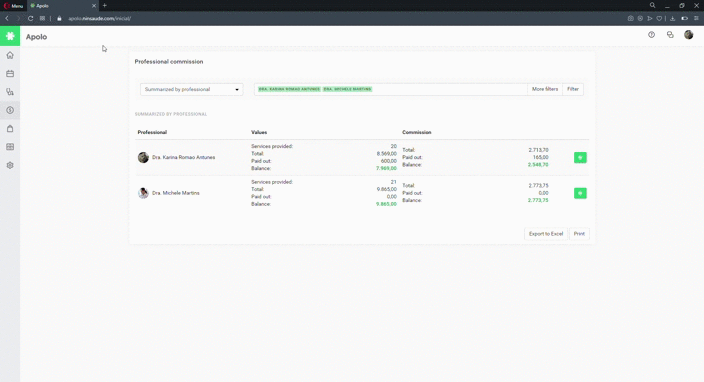Open the Home icon in sidebar
Image resolution: width=704 pixels, height=382 pixels.
tap(10, 55)
